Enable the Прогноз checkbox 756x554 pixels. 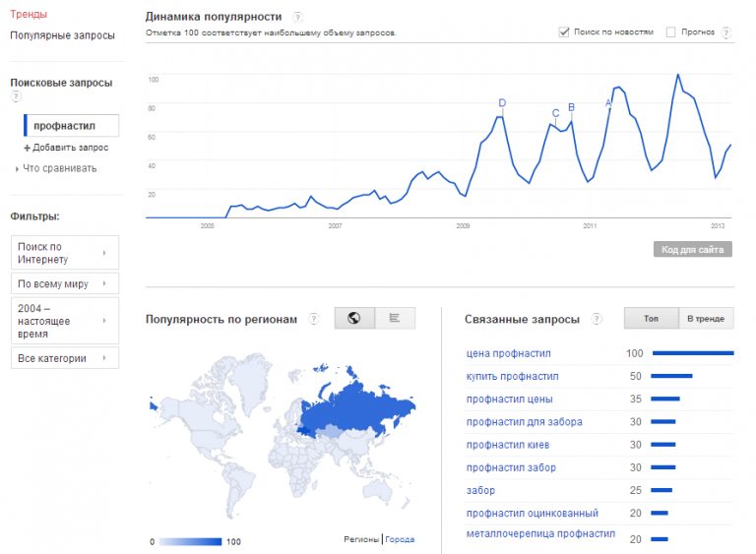[x=671, y=31]
